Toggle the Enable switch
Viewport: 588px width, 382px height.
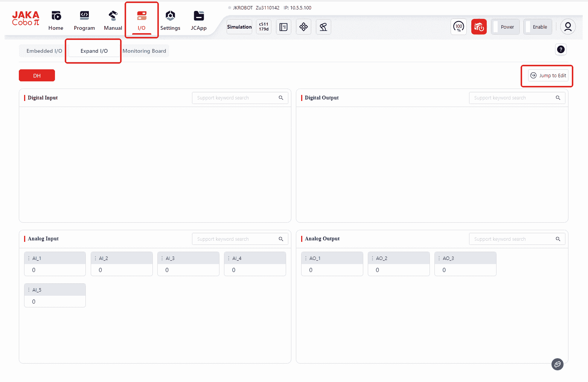tap(538, 27)
